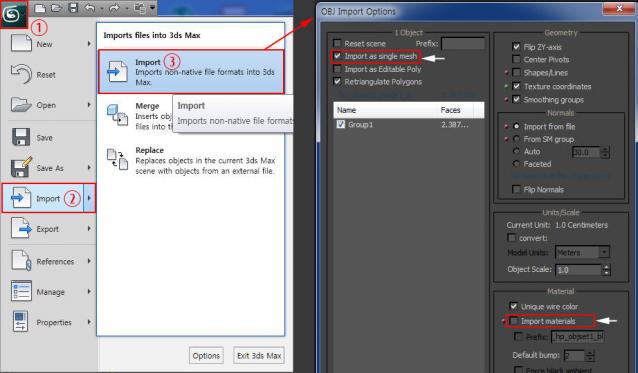Expand the New submenu arrow

tap(89, 44)
